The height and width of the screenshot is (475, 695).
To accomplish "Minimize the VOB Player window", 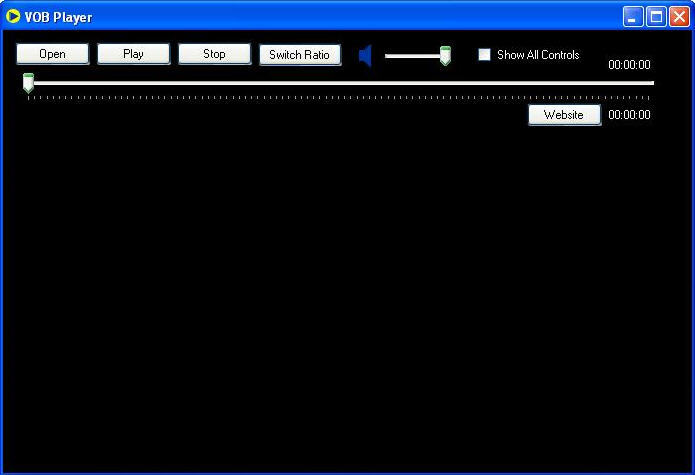I will pyautogui.click(x=633, y=17).
